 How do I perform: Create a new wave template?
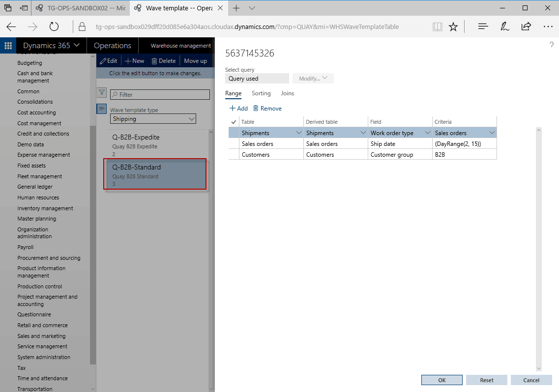[134, 61]
